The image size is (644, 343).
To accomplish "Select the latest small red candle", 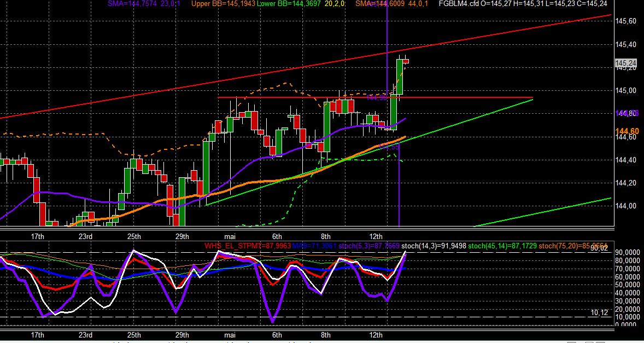I will [406, 61].
